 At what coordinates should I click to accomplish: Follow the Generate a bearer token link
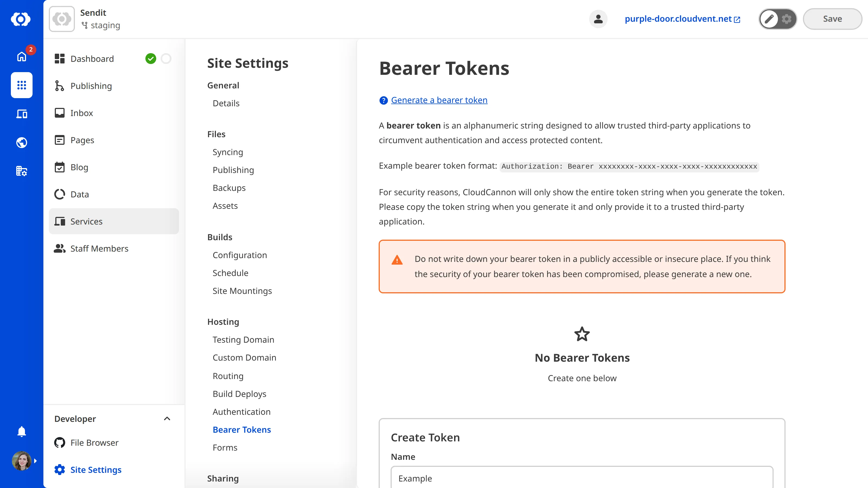439,100
